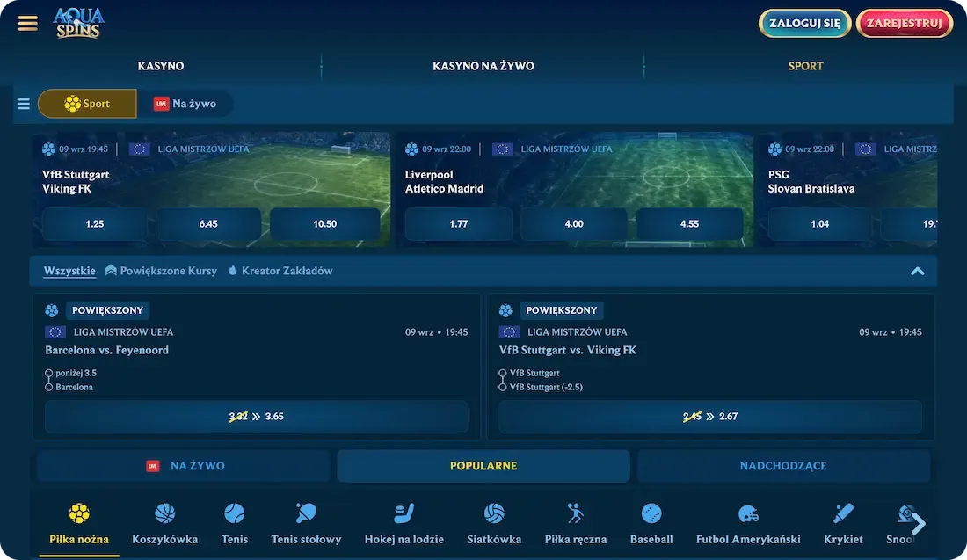The height and width of the screenshot is (560, 967).
Task: Click LIGA MISTRZÓW UEFA on Barcelona card
Action: pos(123,332)
